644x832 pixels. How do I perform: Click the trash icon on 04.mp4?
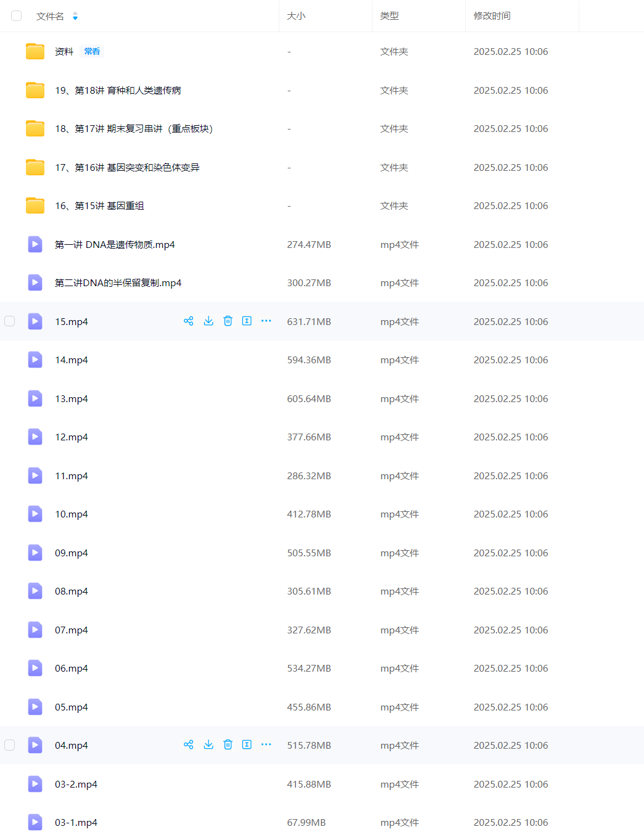point(228,744)
